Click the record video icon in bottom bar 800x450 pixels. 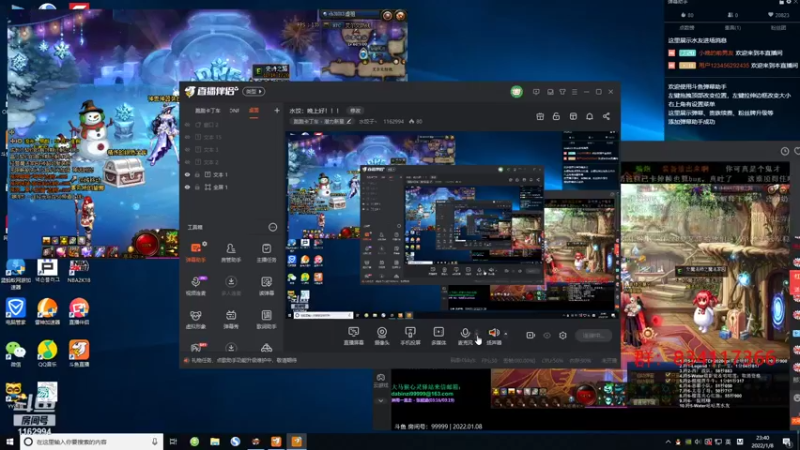pos(531,335)
